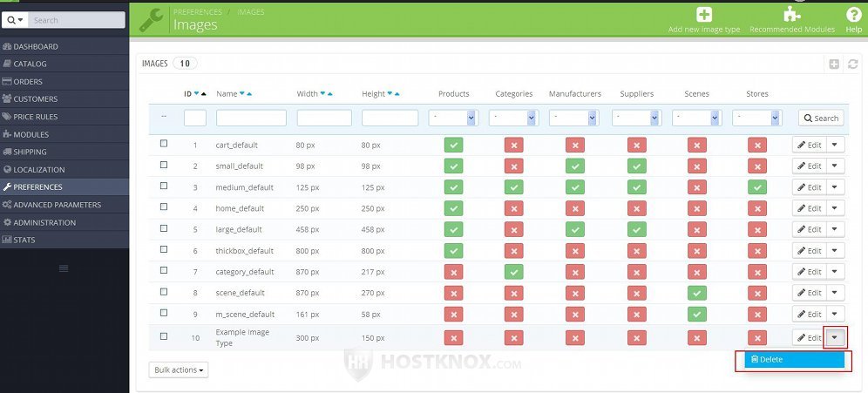Click the Height filter input field

click(390, 118)
